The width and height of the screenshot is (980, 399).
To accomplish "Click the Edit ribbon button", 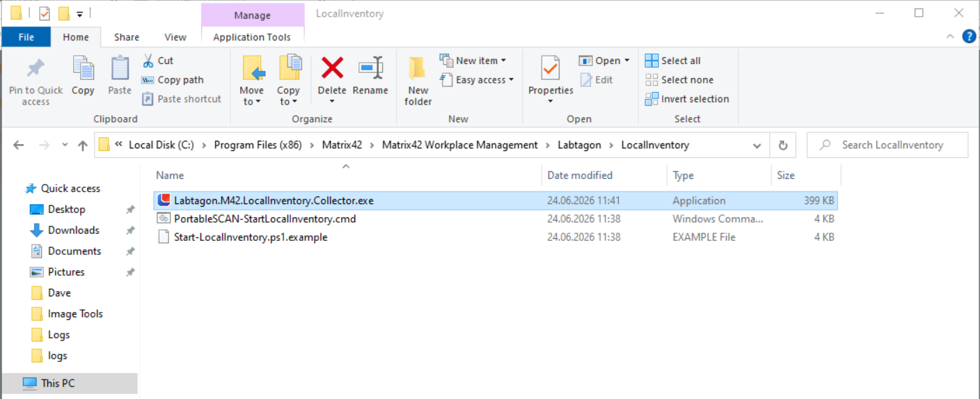I will [596, 80].
